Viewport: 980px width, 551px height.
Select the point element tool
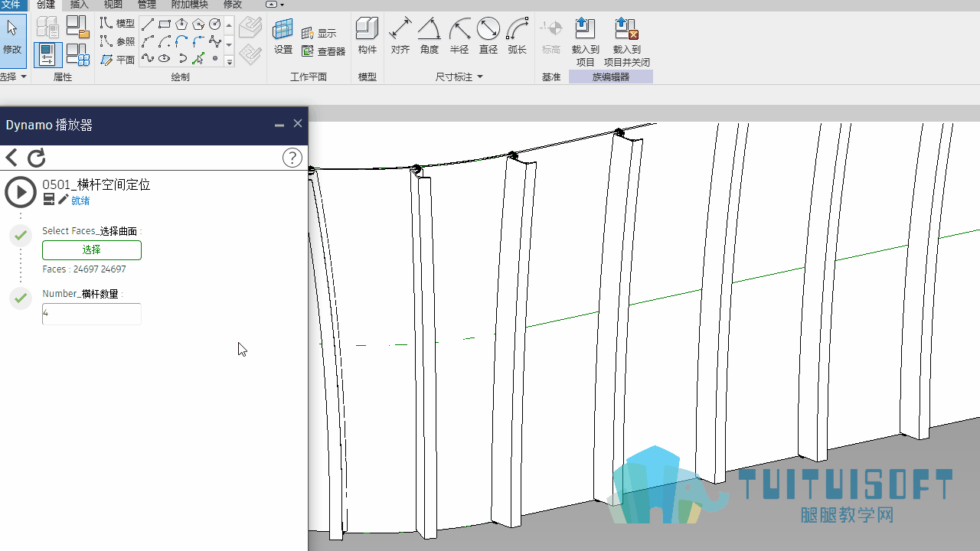pos(215,58)
